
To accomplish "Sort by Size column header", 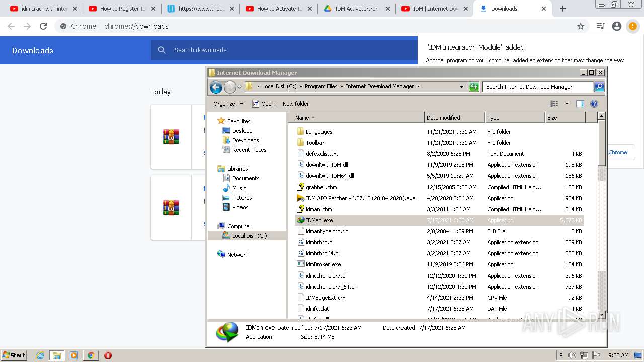I will 566,118.
